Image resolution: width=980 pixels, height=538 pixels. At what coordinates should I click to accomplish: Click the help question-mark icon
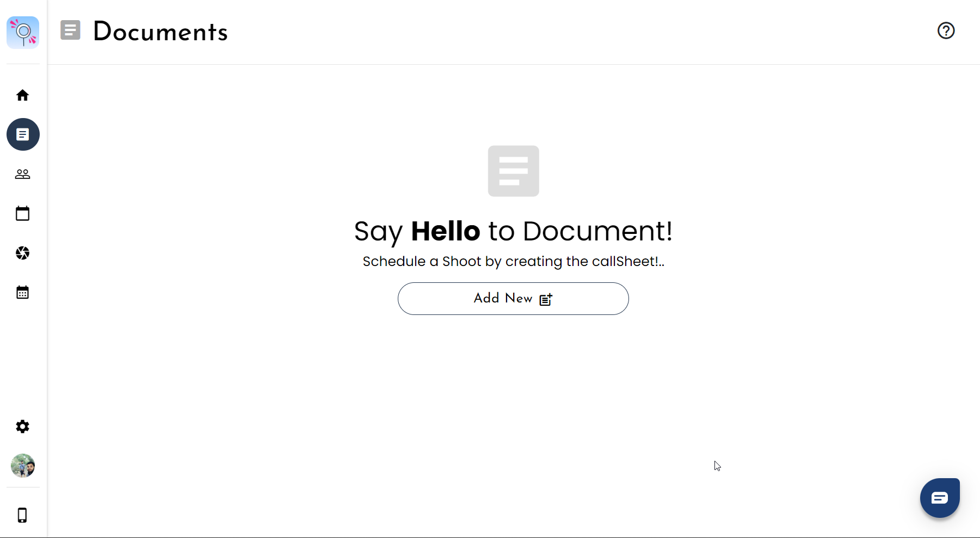(x=946, y=31)
